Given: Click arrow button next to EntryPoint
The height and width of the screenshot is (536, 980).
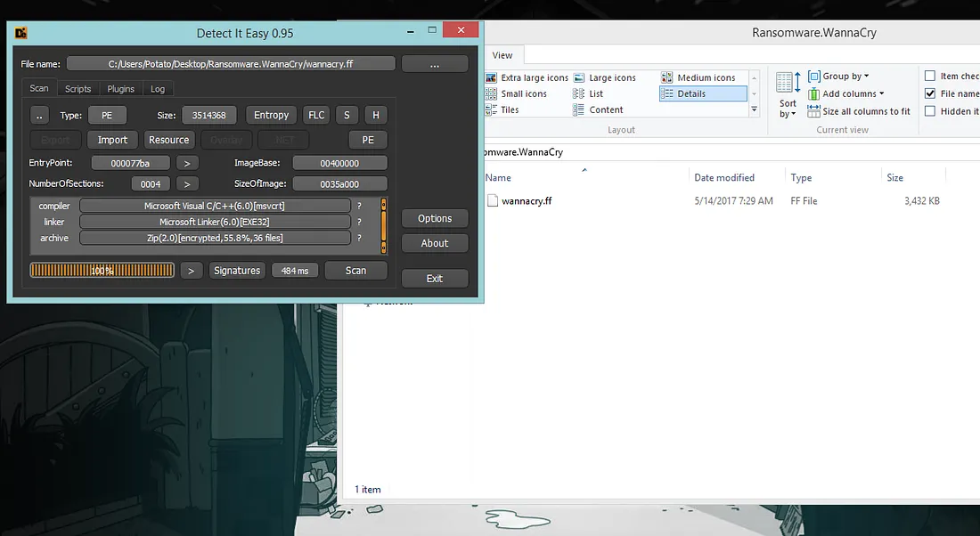Looking at the screenshot, I should [x=187, y=163].
